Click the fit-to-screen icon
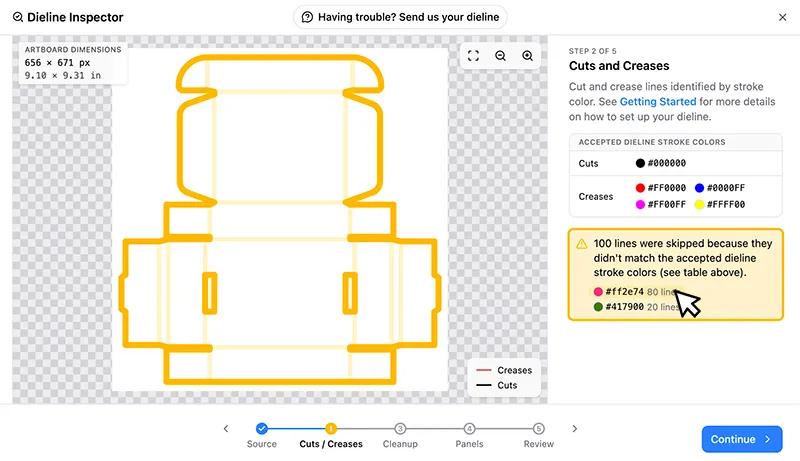The image size is (800, 461). [x=473, y=56]
